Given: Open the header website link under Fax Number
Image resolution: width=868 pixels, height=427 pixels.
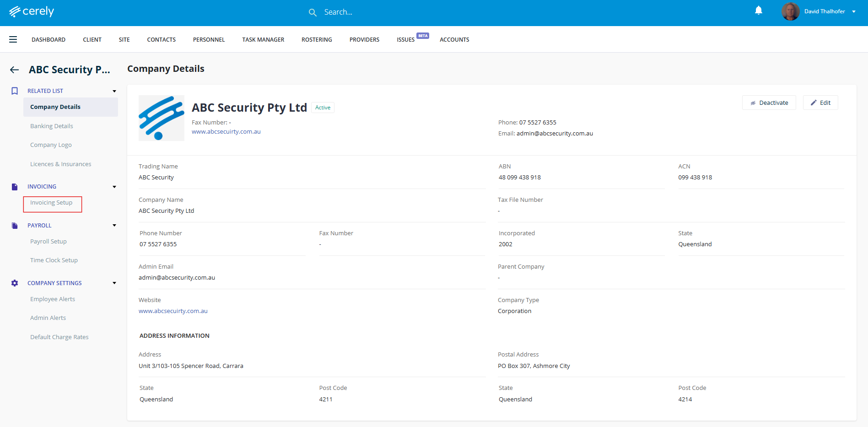Looking at the screenshot, I should click(226, 132).
